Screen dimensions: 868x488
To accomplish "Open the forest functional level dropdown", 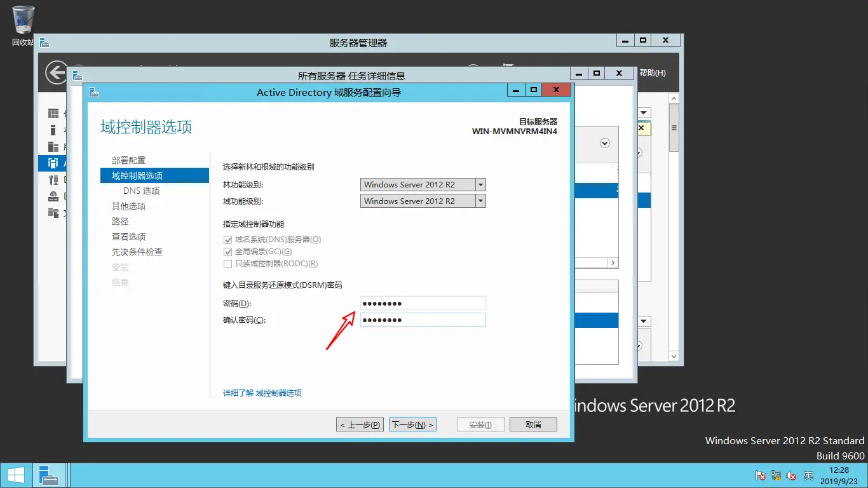I will 480,185.
